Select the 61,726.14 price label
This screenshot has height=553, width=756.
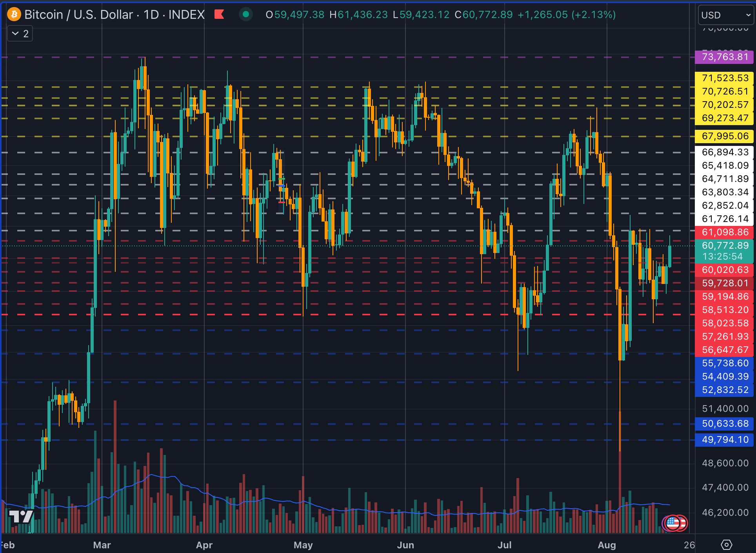tap(724, 219)
